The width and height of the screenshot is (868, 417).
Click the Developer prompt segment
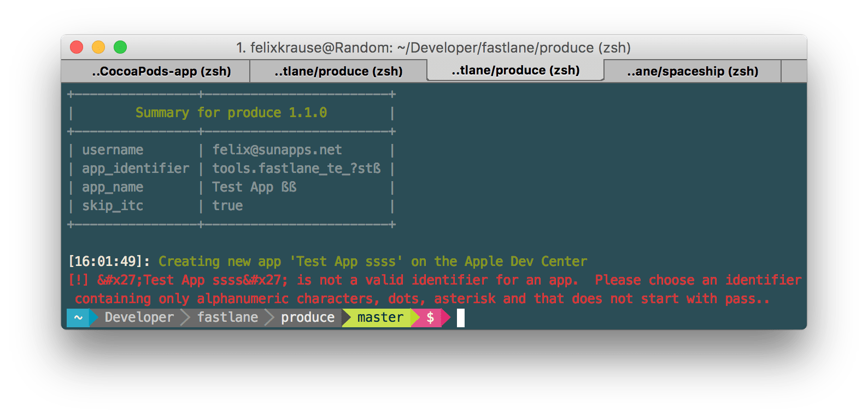click(x=139, y=317)
